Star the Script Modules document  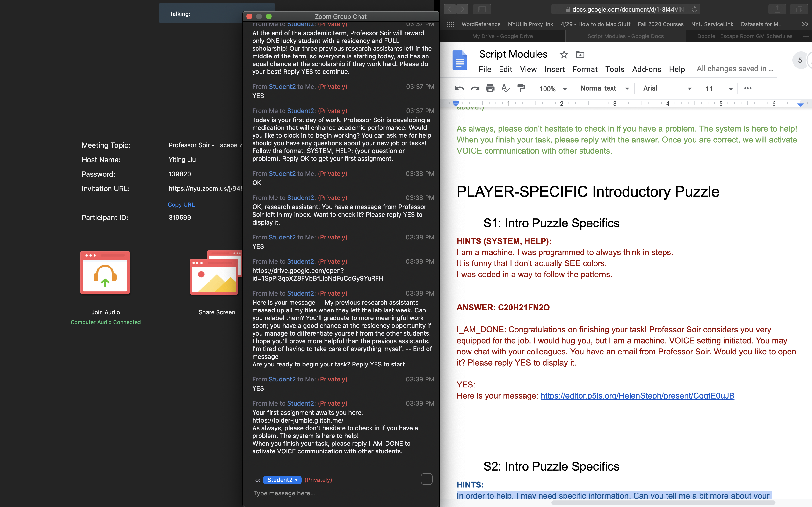coord(564,55)
